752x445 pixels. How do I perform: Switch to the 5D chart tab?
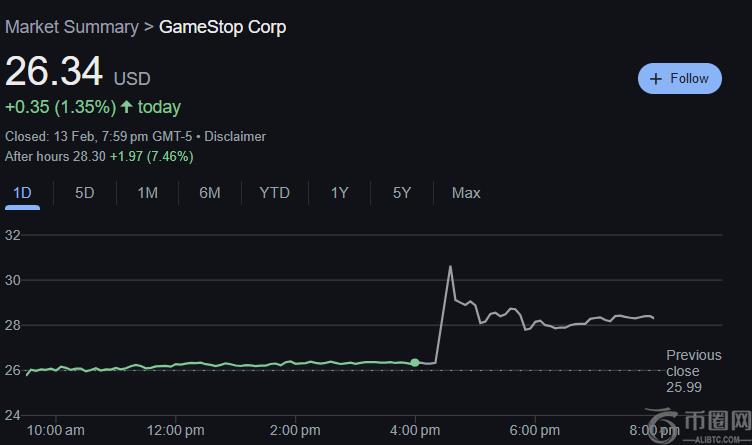pyautogui.click(x=84, y=193)
